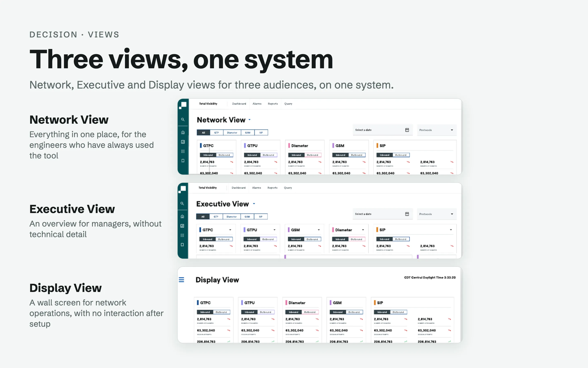Click the grid dots icon in Network View sidebar
The image size is (588, 368).
pyautogui.click(x=183, y=151)
